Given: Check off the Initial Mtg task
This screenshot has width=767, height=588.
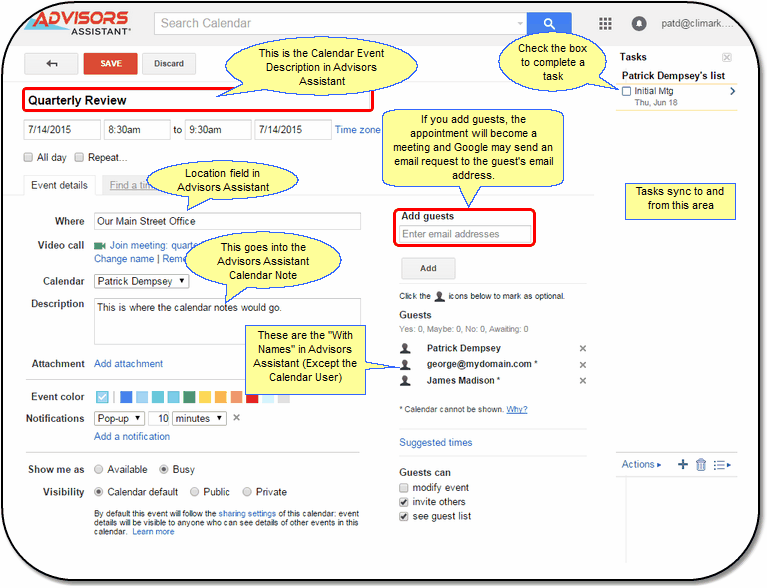Looking at the screenshot, I should point(626,91).
